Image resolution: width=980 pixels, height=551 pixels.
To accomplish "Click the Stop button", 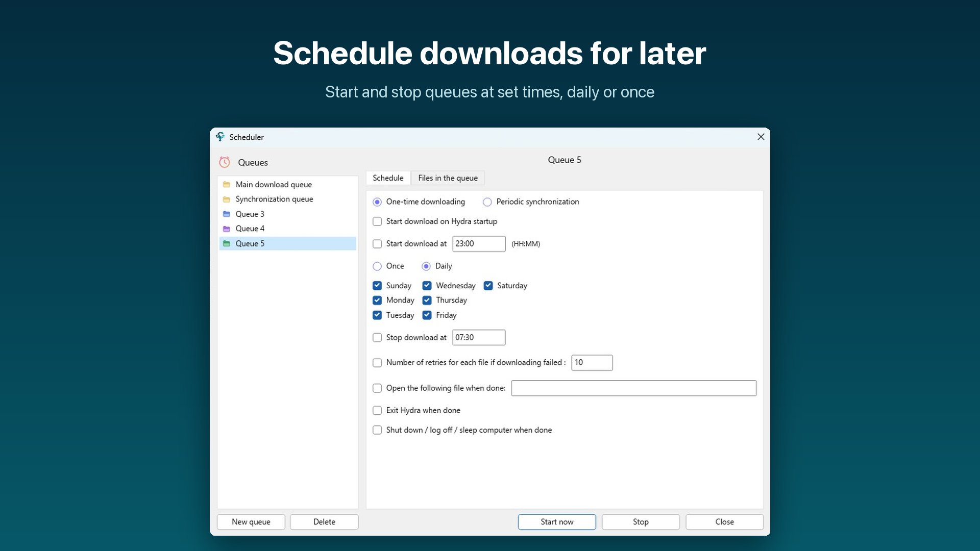I will tap(641, 522).
